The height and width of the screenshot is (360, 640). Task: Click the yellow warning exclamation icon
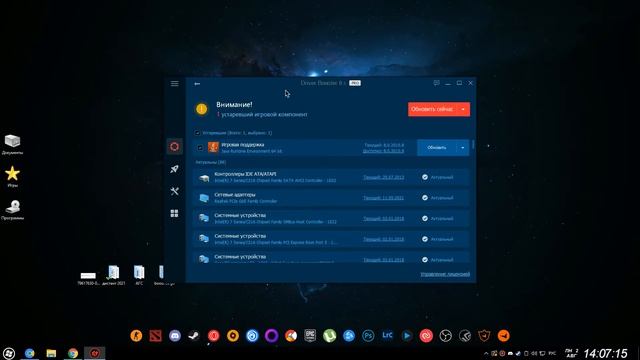coord(202,109)
